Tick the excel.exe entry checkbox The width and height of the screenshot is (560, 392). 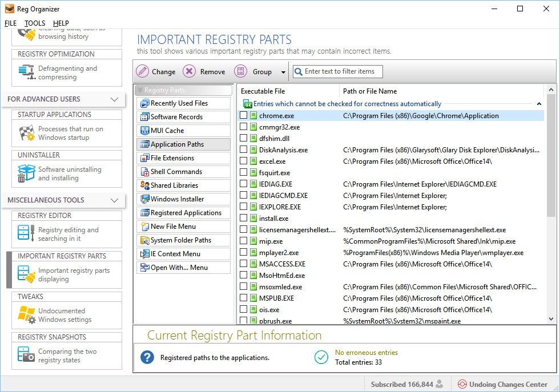[x=244, y=161]
